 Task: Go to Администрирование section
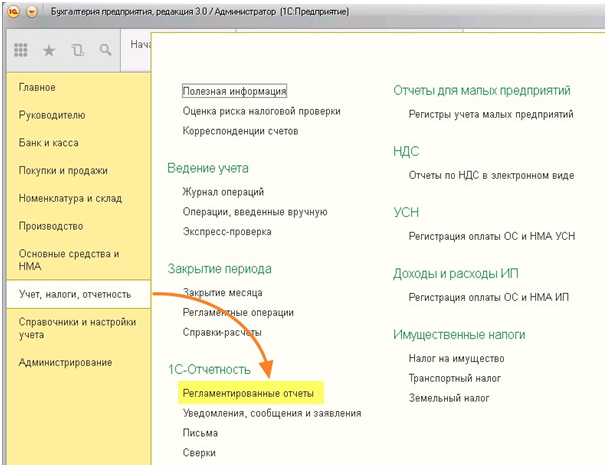coord(65,362)
